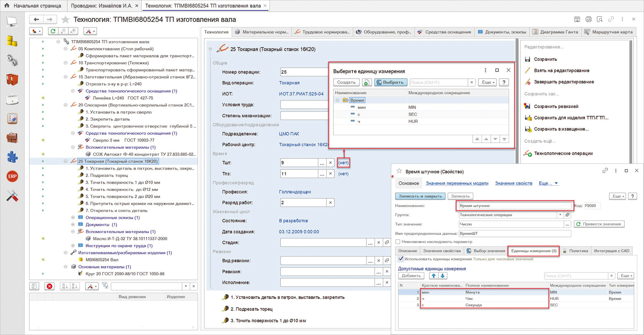Expand 'Документы (1)' tree node
644x335 pixels.
pos(73,225)
